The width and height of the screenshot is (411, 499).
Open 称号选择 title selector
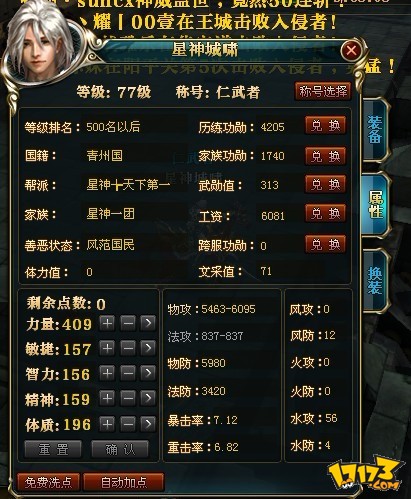[x=323, y=91]
